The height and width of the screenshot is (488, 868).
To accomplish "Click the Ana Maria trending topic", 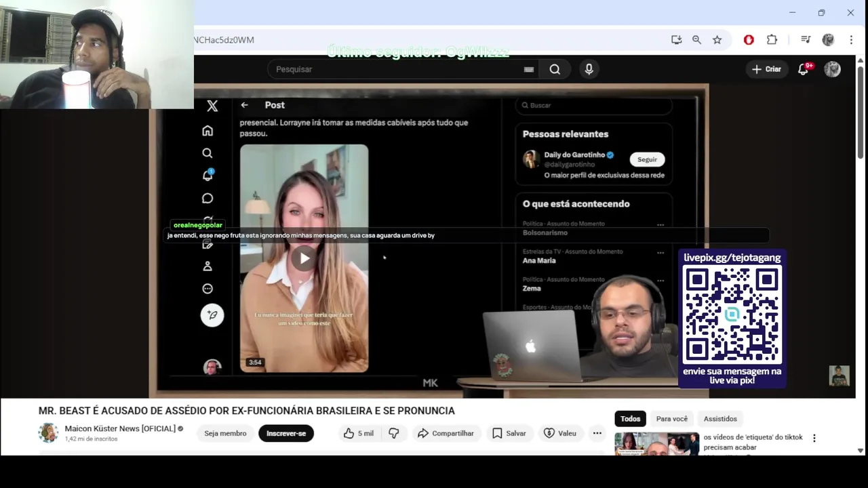I will [x=539, y=260].
